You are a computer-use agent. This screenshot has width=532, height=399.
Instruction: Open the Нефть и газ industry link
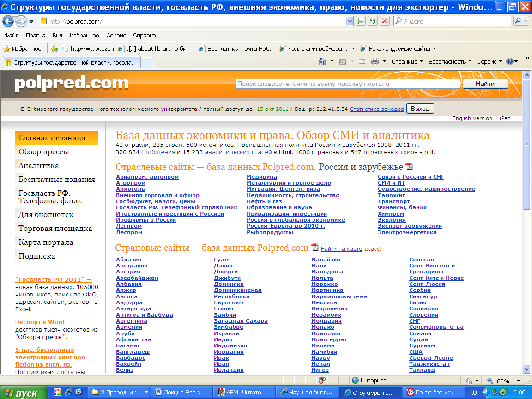click(x=264, y=201)
